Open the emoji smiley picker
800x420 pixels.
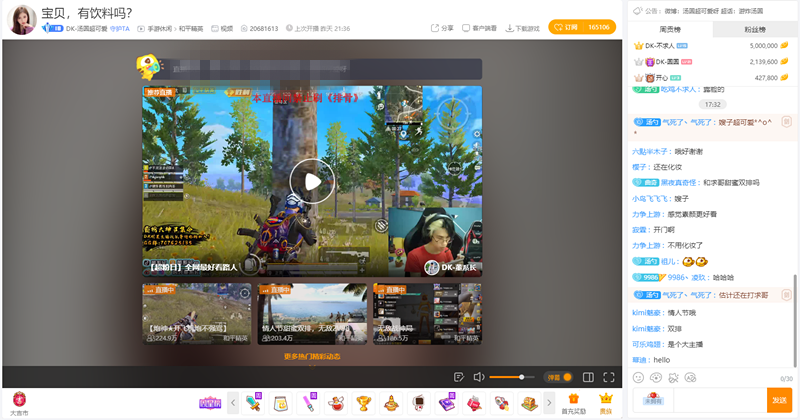pyautogui.click(x=638, y=378)
